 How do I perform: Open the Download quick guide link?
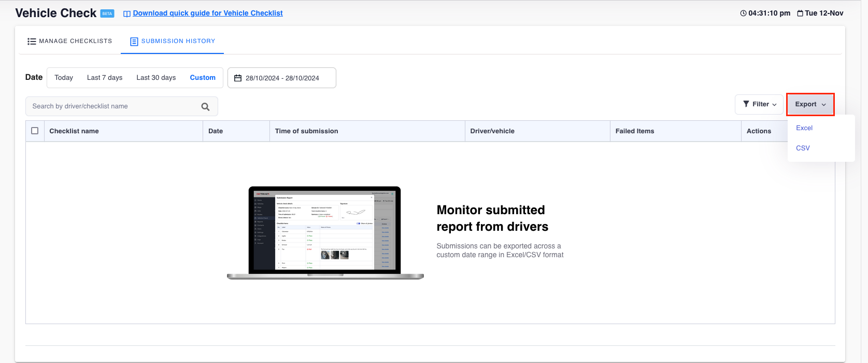207,13
